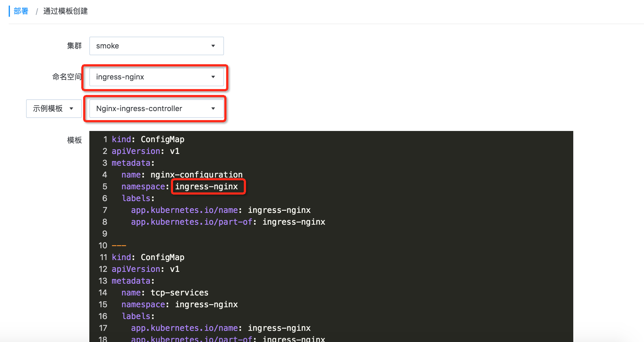Click the arrow beside 示例模板

(71, 109)
